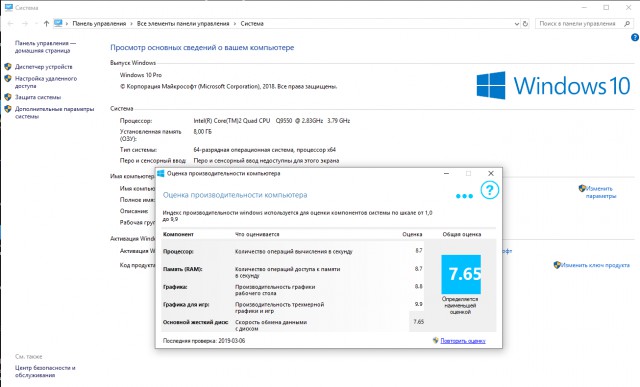The width and height of the screenshot is (640, 387).
Task: Click the shield icon next to Изменить ключ продукта
Action: click(557, 265)
